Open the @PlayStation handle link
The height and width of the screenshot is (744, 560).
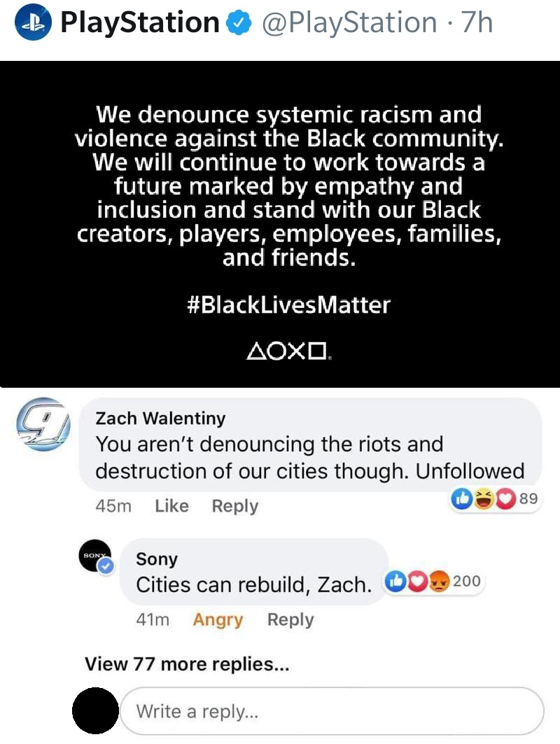tap(349, 23)
